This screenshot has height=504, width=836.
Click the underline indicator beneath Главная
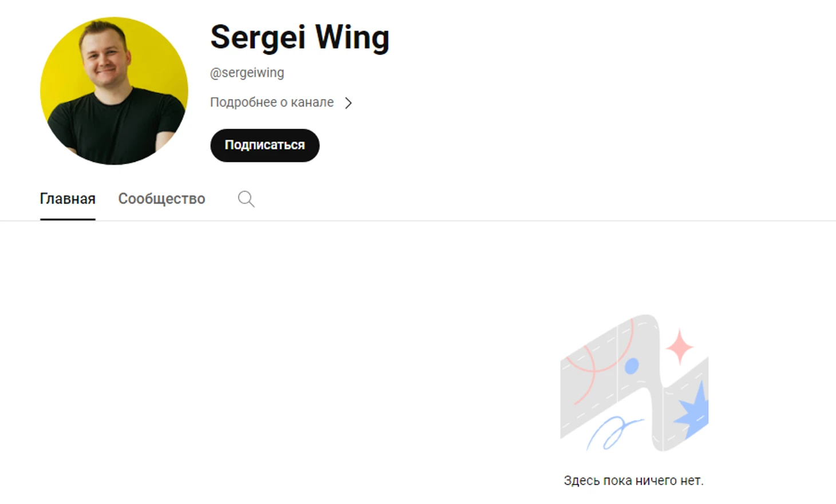point(68,219)
